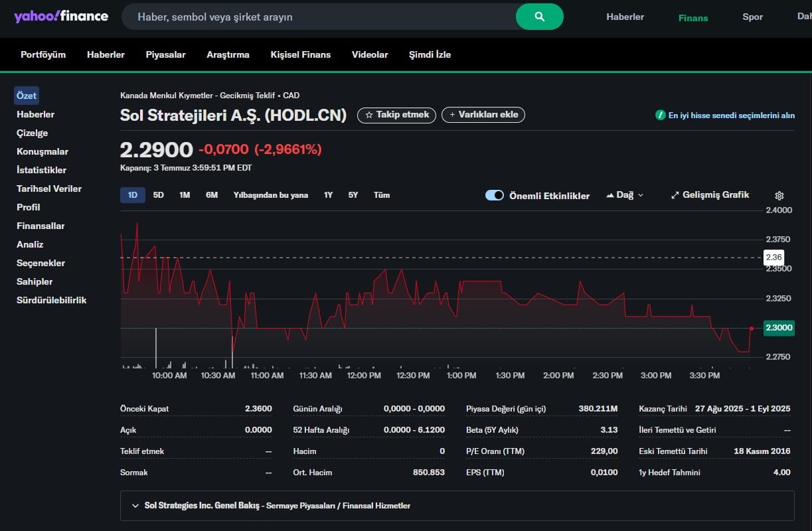Click Eski Temettü Tarihi 18 Kasım 2016
812x531 pixels.
[x=762, y=451]
